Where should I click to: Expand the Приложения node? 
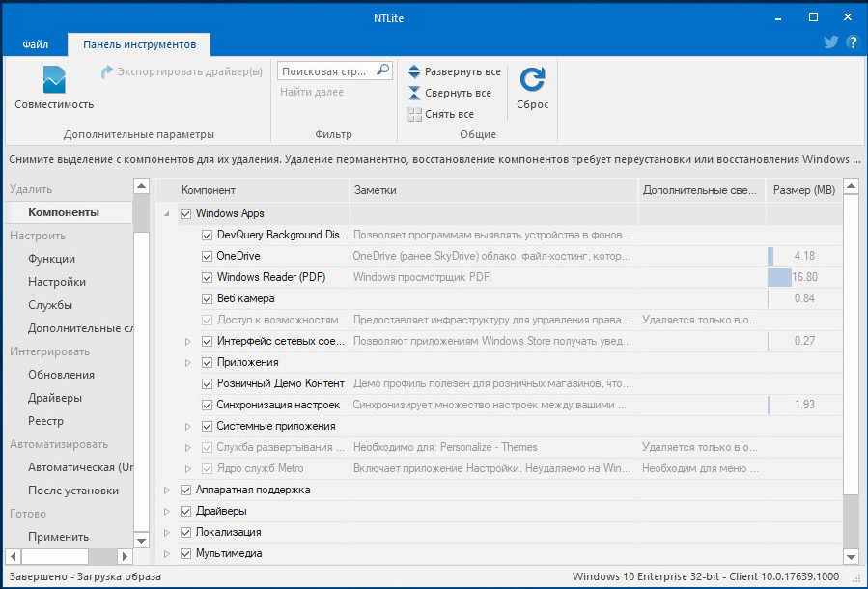(x=188, y=363)
